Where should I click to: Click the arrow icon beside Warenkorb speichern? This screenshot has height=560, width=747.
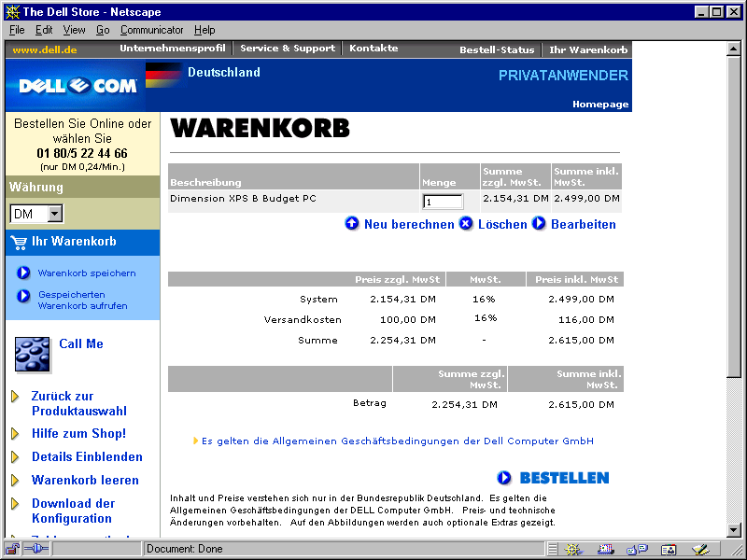[x=23, y=273]
